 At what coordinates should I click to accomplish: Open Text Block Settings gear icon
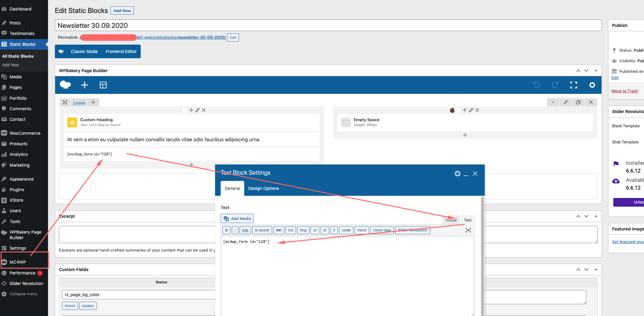[457, 173]
